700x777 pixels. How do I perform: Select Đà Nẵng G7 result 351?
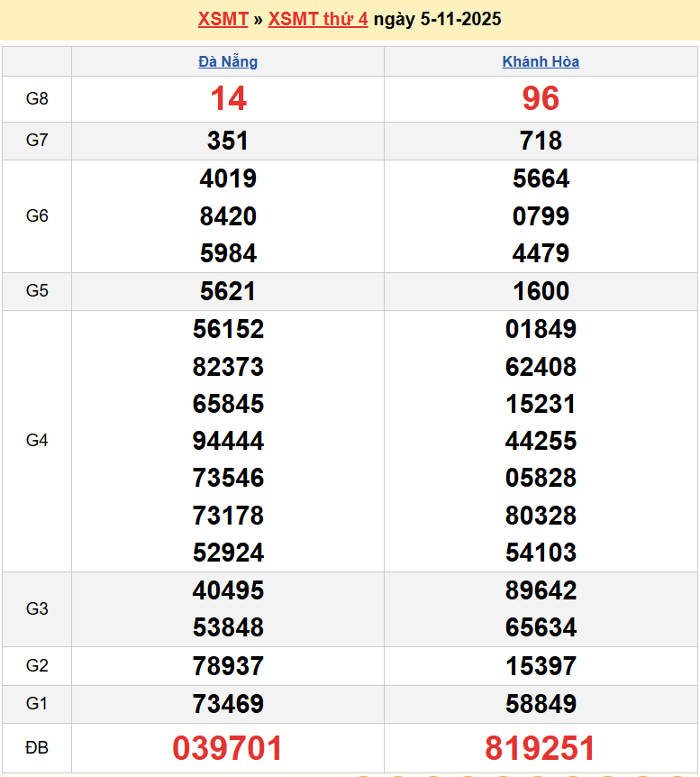pyautogui.click(x=228, y=141)
